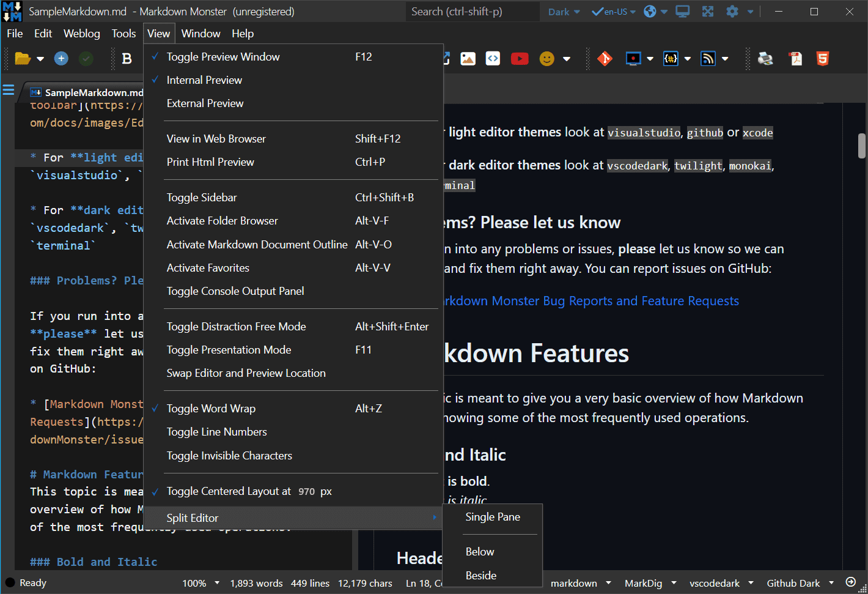Apply bold with the B toolbar icon
Screen dimensions: 868x594
(x=127, y=59)
